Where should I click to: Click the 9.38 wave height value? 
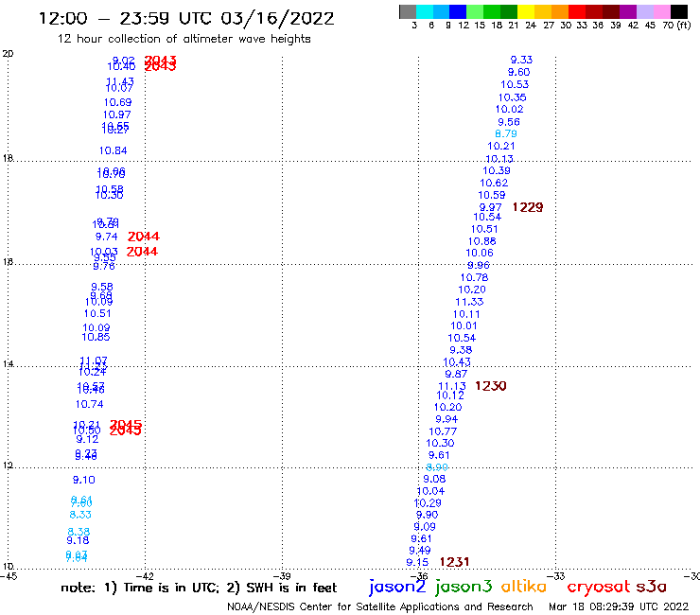pyautogui.click(x=461, y=350)
